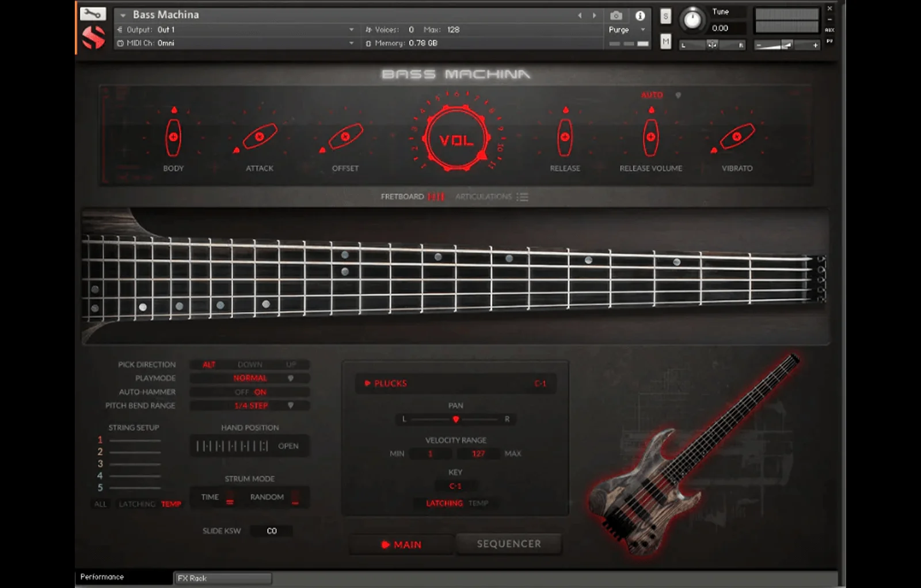Mute the instrument with the M icon

tap(665, 41)
